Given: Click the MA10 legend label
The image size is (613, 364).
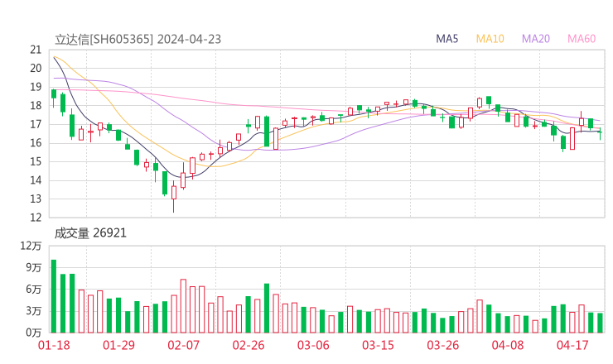Looking at the screenshot, I should pos(490,39).
